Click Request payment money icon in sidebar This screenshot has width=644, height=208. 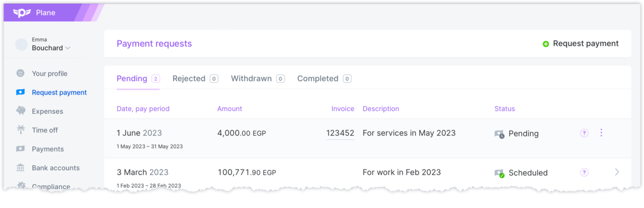click(20, 92)
